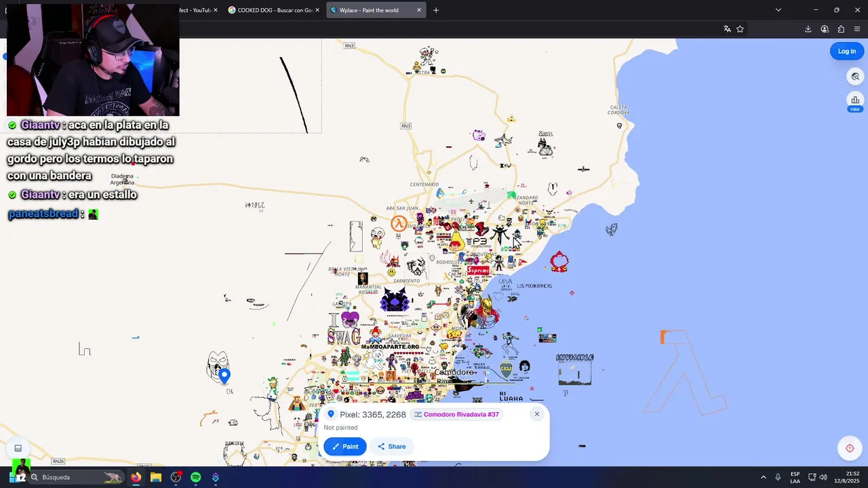Open the network icon in system tray
Screen dimensions: 868x488
click(x=812, y=477)
